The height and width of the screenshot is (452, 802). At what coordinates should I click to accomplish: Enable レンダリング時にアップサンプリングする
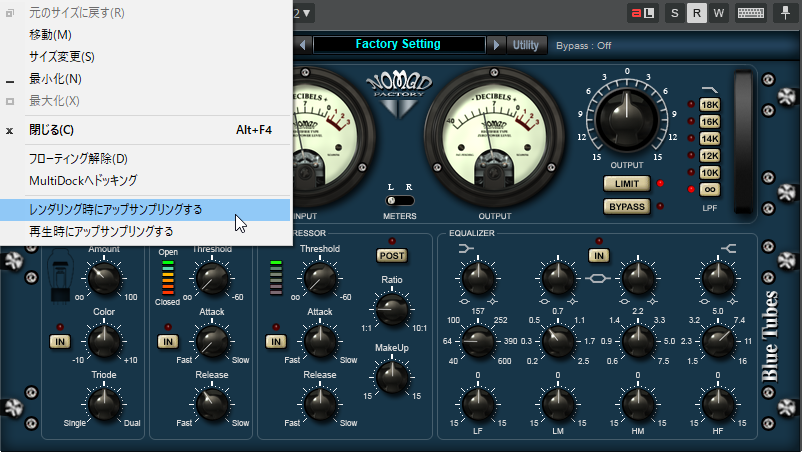145,210
